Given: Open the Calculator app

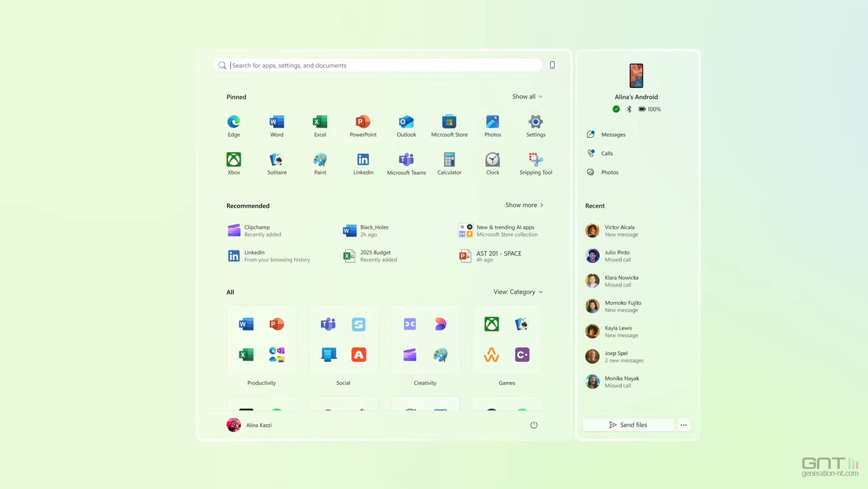Looking at the screenshot, I should point(449,164).
